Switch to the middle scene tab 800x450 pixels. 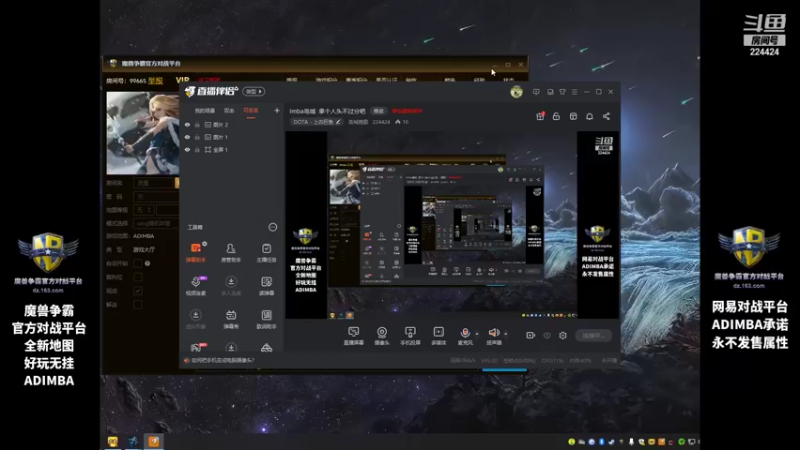click(229, 111)
